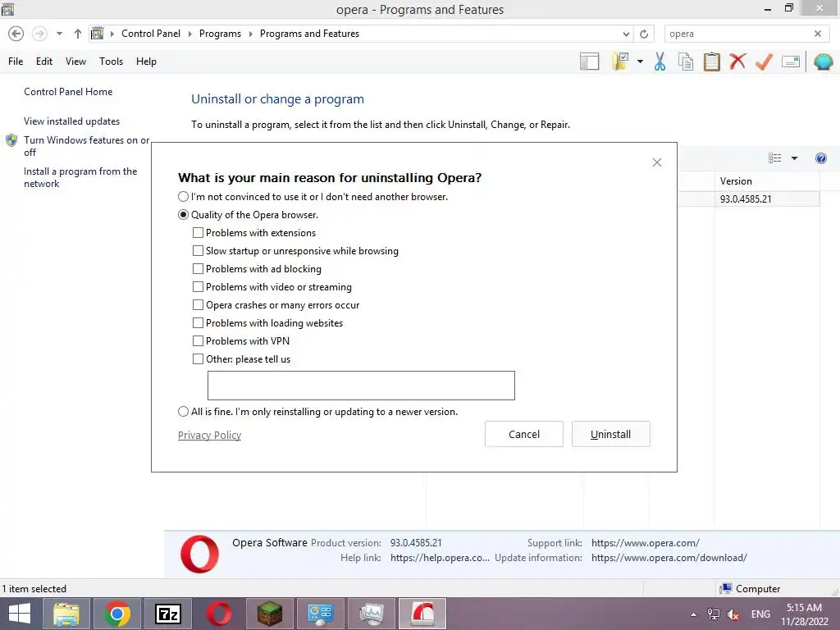Open Control Panel Home link
840x630 pixels.
[x=68, y=92]
